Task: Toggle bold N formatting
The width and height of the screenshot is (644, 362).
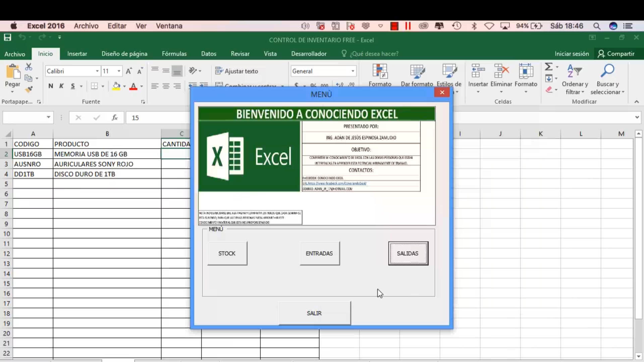Action: click(51, 86)
